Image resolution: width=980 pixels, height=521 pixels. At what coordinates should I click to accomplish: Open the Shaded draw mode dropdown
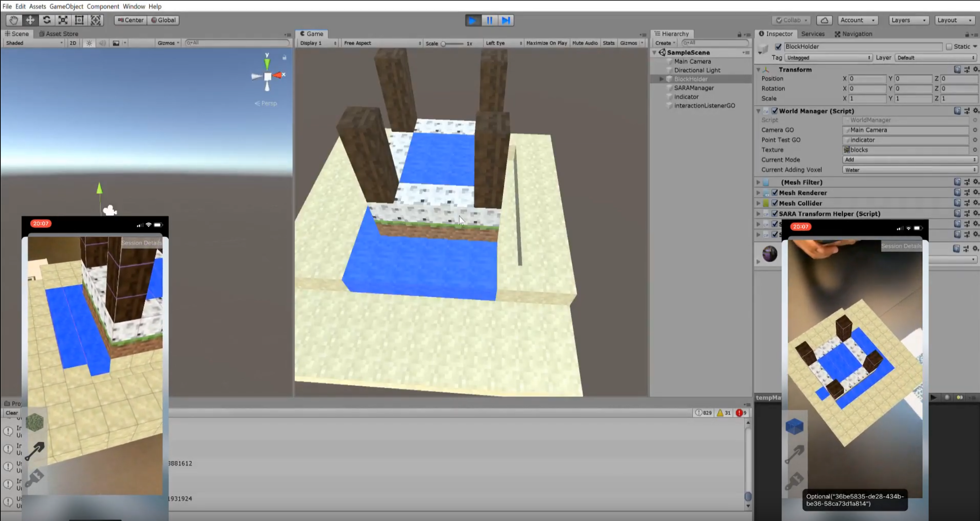pos(34,43)
